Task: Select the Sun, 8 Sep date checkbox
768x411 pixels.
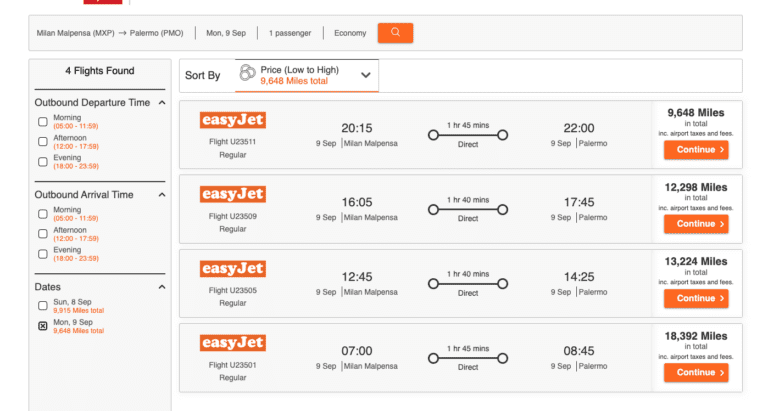Action: pyautogui.click(x=43, y=305)
